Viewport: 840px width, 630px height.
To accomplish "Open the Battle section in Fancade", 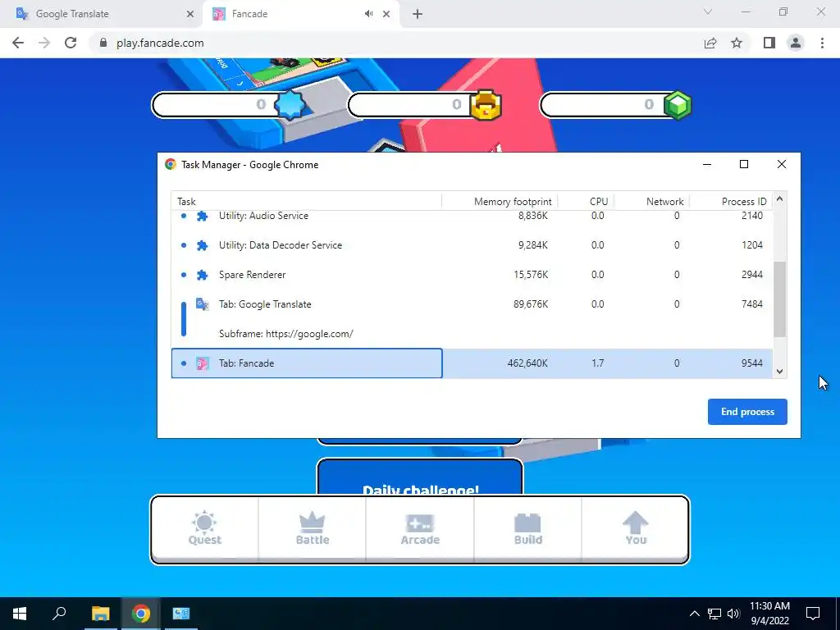I will pyautogui.click(x=313, y=529).
